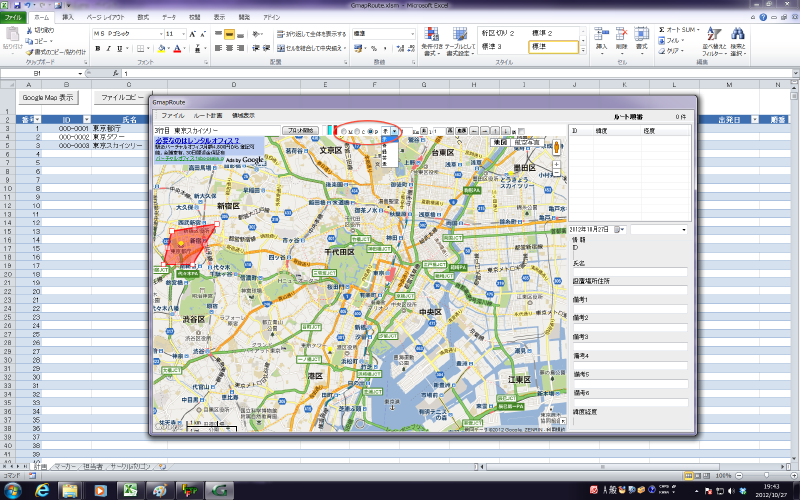Click the font color icon in ribbon
Viewport: 800px width, 500px height.
pos(177,47)
